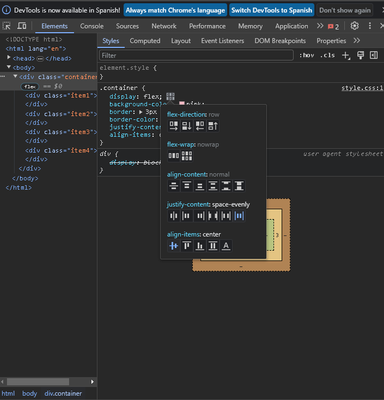Click Don't show again button
Viewport: 384px width, 400px height.
pos(345,10)
